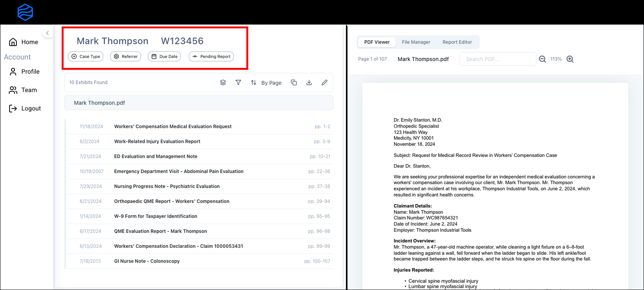
Task: Click the Referrer chip
Action: click(x=126, y=56)
